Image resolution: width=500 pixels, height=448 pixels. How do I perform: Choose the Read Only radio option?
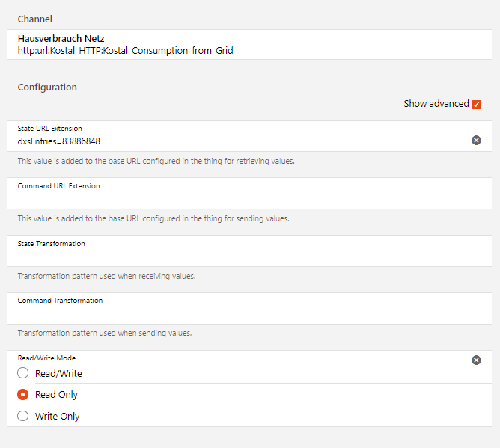pyautogui.click(x=23, y=394)
